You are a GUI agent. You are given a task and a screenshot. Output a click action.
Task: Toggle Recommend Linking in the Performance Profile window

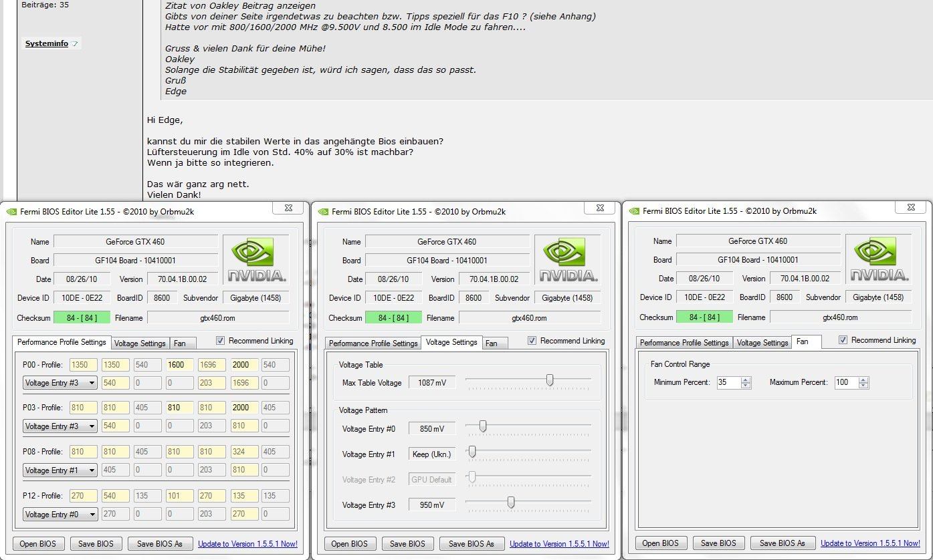[x=221, y=341]
